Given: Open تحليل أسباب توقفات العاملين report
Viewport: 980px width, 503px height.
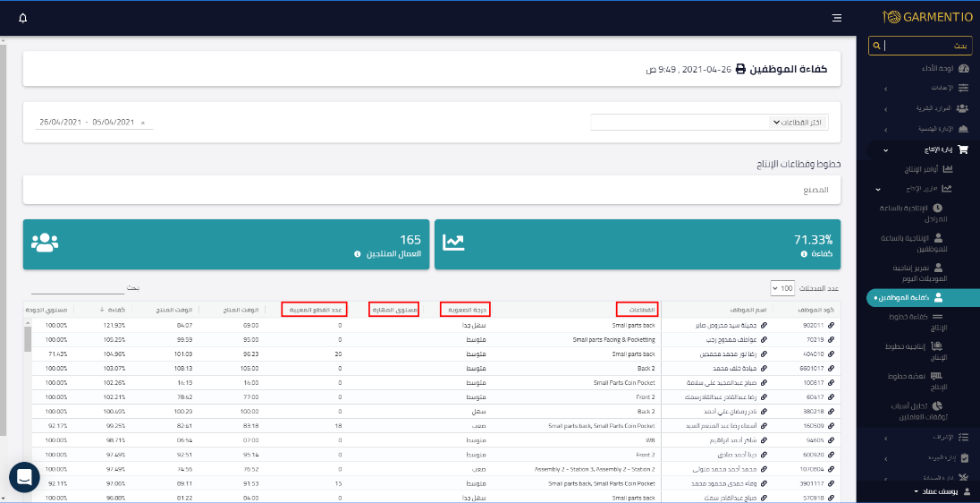Looking at the screenshot, I should (x=917, y=412).
